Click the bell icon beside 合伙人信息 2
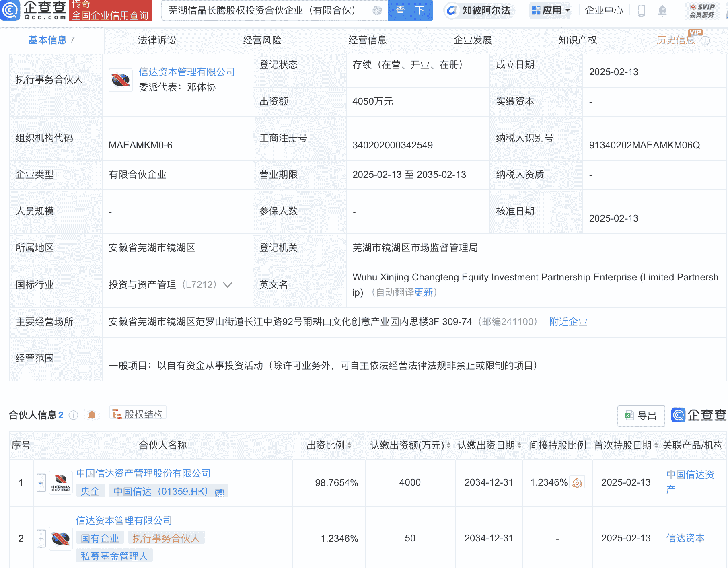The width and height of the screenshot is (728, 568). pos(92,414)
